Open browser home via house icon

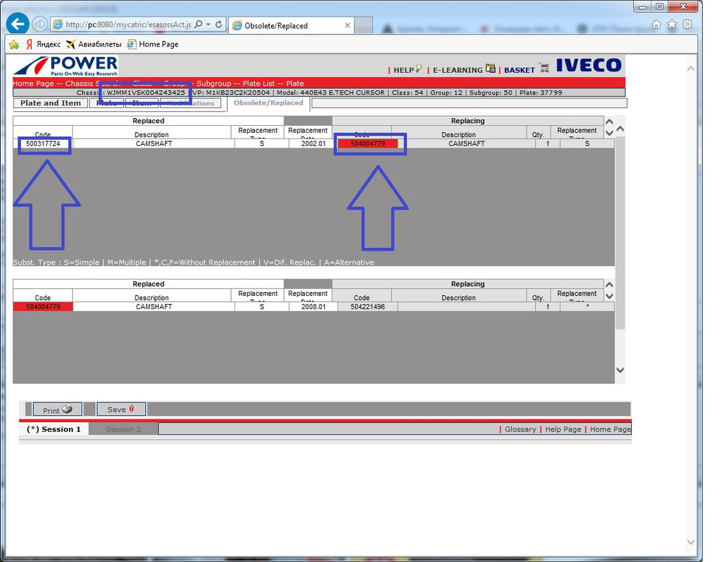tap(656, 24)
